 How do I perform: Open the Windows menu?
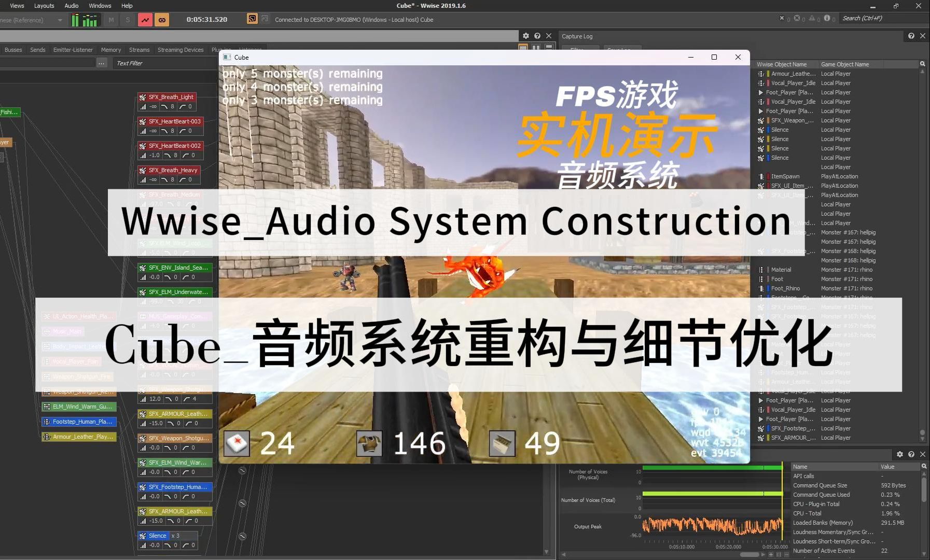click(x=100, y=6)
